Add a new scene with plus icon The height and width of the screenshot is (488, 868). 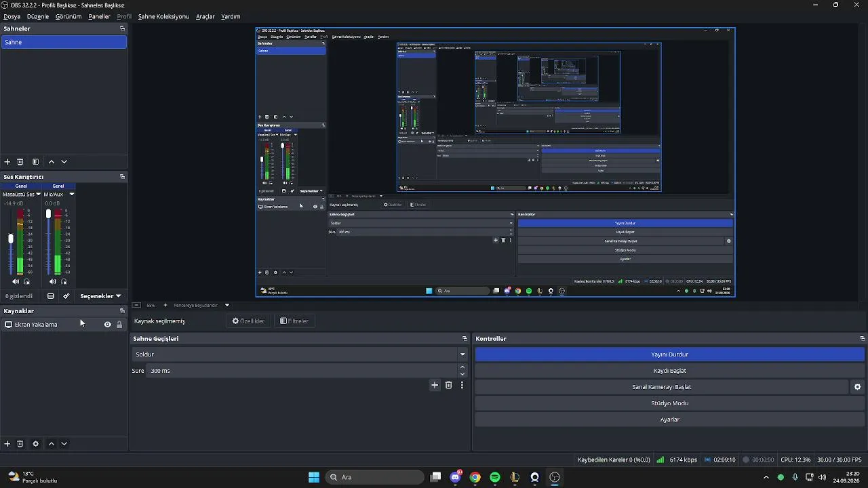tap(7, 162)
